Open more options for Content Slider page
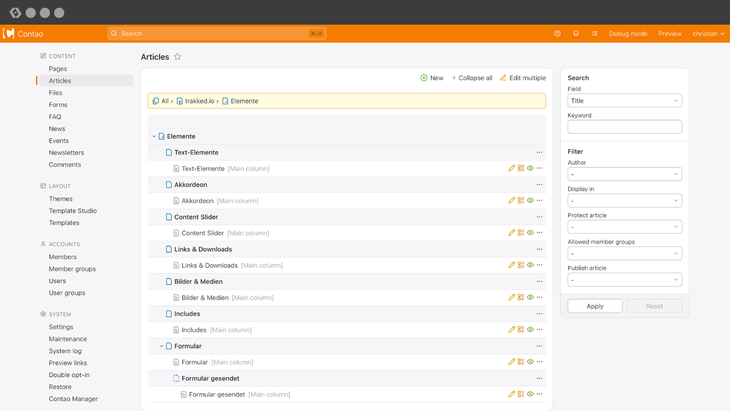Image resolution: width=730 pixels, height=411 pixels. (x=539, y=217)
